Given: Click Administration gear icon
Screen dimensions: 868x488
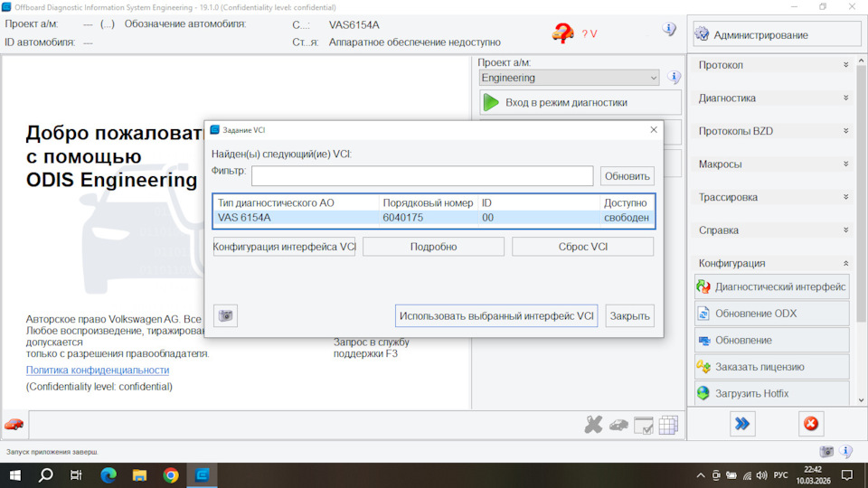Looking at the screenshot, I should pyautogui.click(x=702, y=34).
